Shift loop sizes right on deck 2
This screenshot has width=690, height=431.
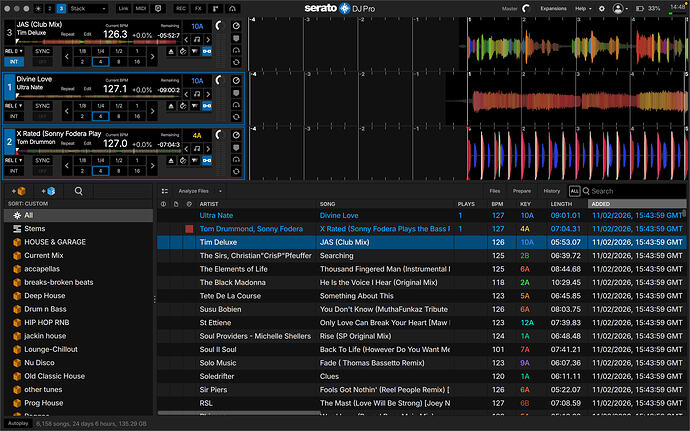(x=152, y=166)
